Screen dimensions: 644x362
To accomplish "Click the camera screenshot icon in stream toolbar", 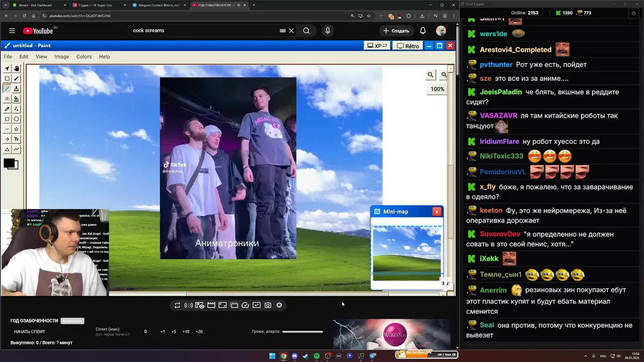I will [268, 305].
